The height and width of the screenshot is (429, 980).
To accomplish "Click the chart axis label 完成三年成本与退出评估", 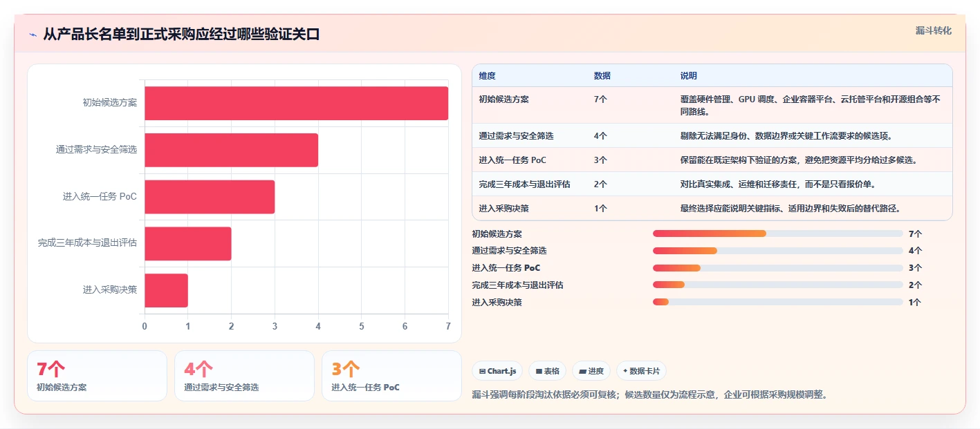I will click(87, 243).
